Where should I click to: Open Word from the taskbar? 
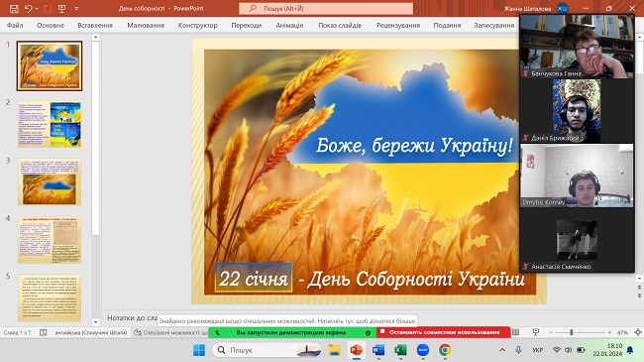pos(378,350)
